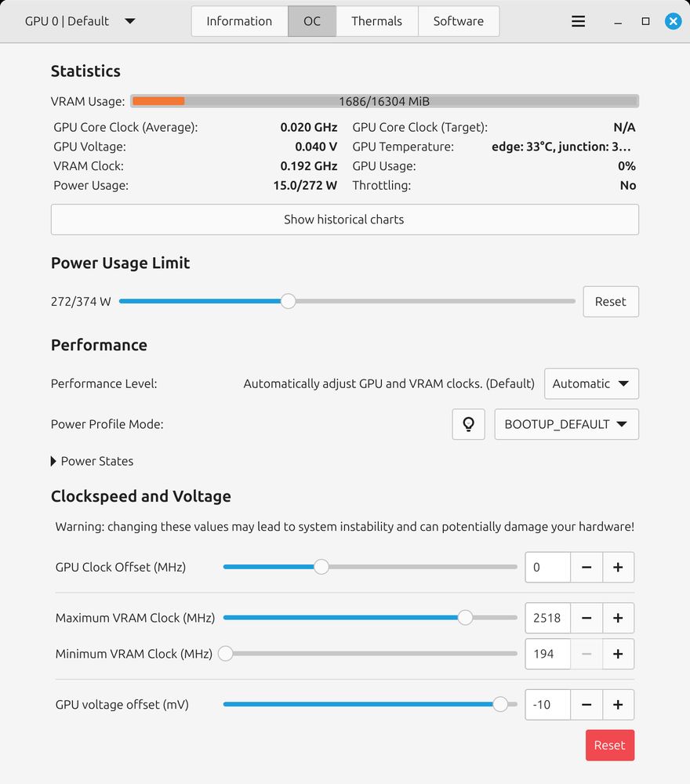The image size is (690, 784).
Task: Open the hamburger main menu
Action: [x=579, y=21]
